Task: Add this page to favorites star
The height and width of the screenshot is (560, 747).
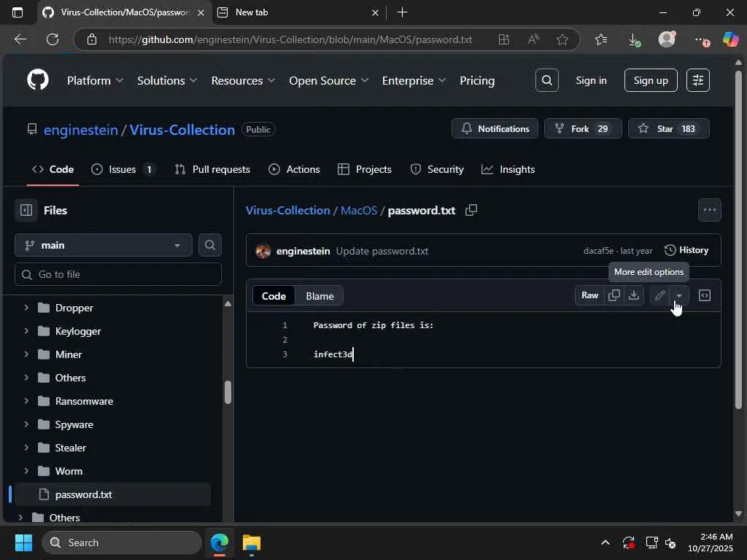Action: (562, 39)
